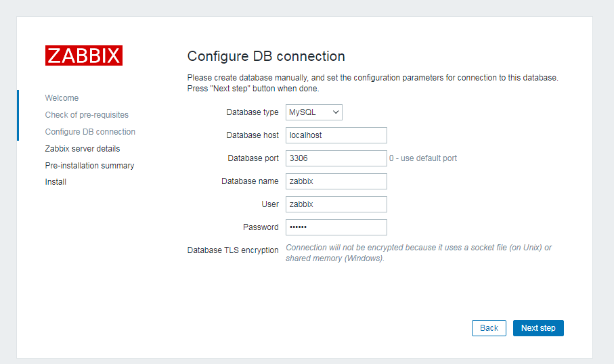Jump to the Pre-installation summary step
The image size is (614, 364).
point(89,166)
